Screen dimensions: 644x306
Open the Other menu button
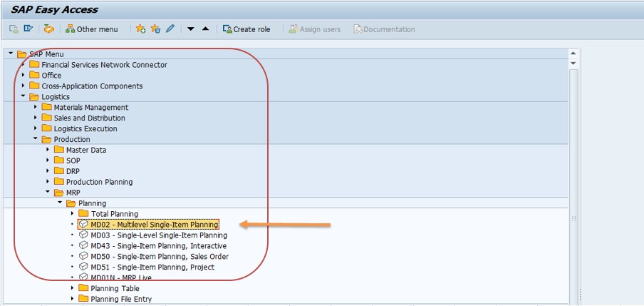tap(92, 29)
